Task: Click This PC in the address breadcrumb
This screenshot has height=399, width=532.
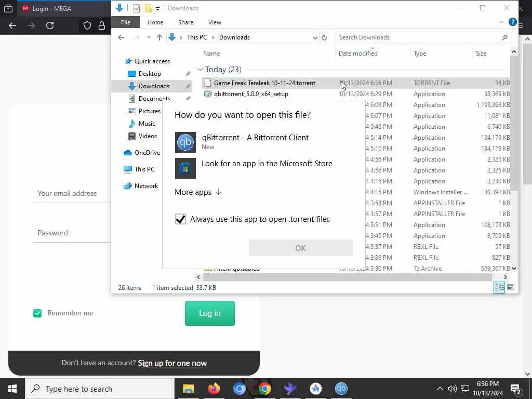Action: point(197,37)
